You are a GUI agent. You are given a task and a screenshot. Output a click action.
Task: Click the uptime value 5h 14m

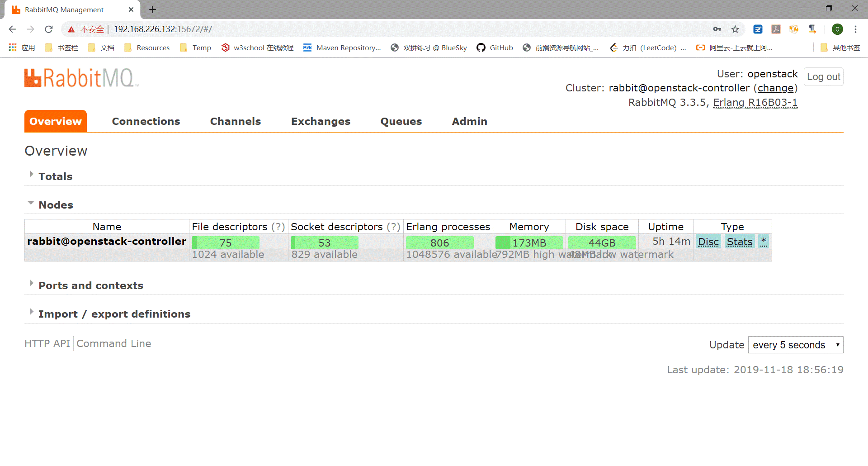[x=671, y=242]
